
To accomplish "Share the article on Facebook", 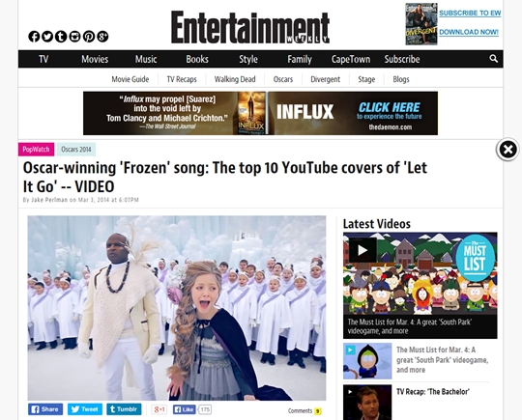I will tap(45, 409).
